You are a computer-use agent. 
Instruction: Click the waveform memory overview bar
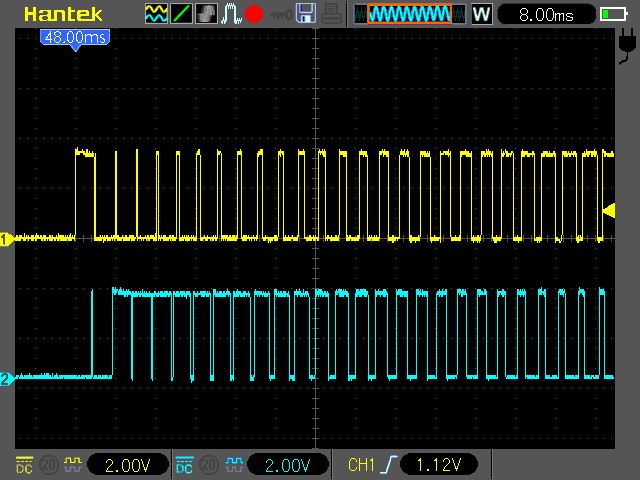[409, 15]
